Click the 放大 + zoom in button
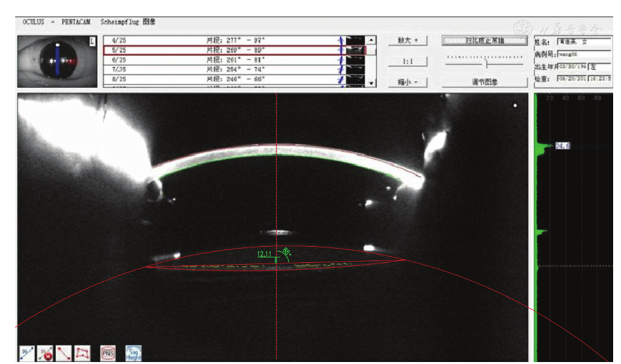621x364 pixels. click(x=408, y=40)
